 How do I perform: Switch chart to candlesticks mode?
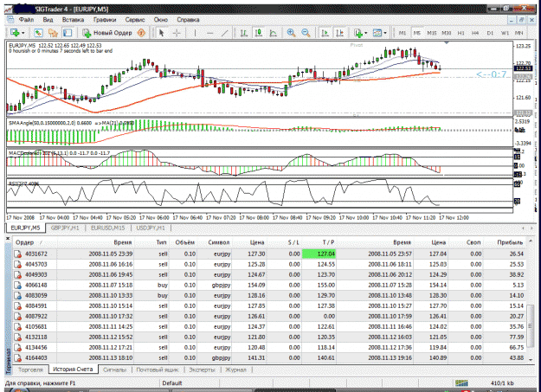pyautogui.click(x=258, y=33)
